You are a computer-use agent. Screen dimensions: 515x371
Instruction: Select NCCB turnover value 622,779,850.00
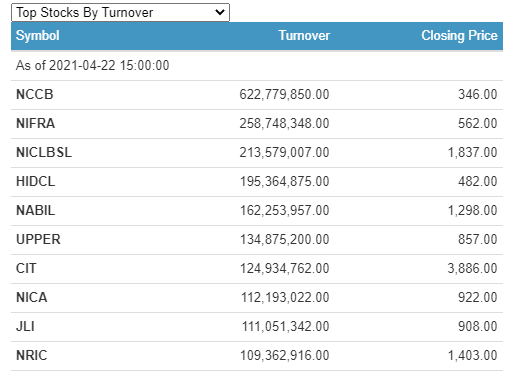point(284,95)
